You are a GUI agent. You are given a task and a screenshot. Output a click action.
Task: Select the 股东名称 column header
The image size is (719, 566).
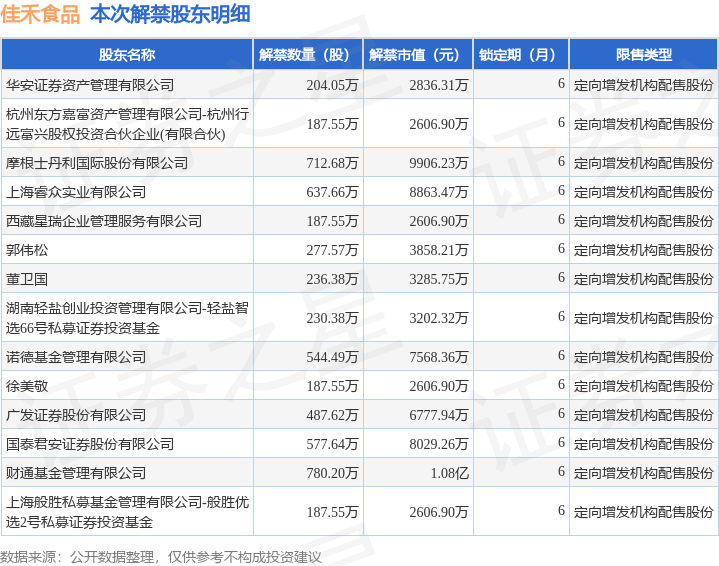click(x=127, y=55)
